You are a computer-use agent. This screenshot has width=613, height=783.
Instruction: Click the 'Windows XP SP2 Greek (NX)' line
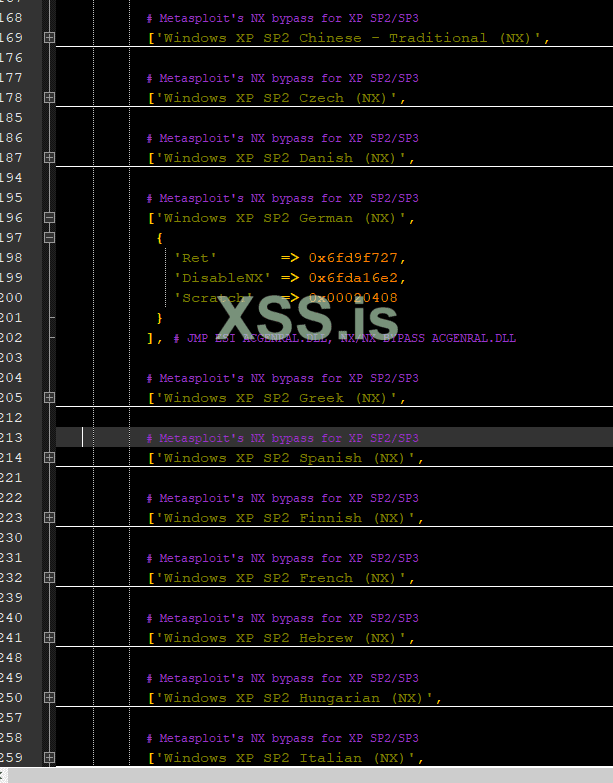coord(277,398)
